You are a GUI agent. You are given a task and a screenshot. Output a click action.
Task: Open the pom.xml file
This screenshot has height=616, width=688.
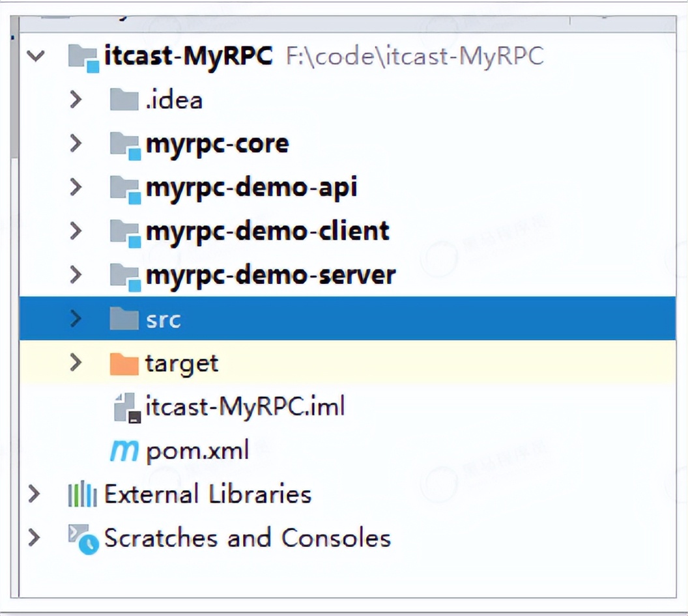pos(197,451)
